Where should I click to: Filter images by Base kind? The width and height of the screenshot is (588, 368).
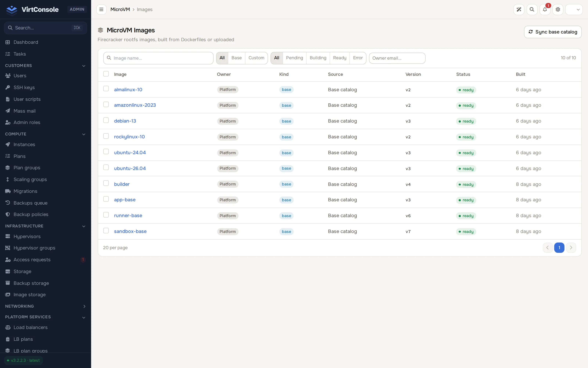coord(236,58)
